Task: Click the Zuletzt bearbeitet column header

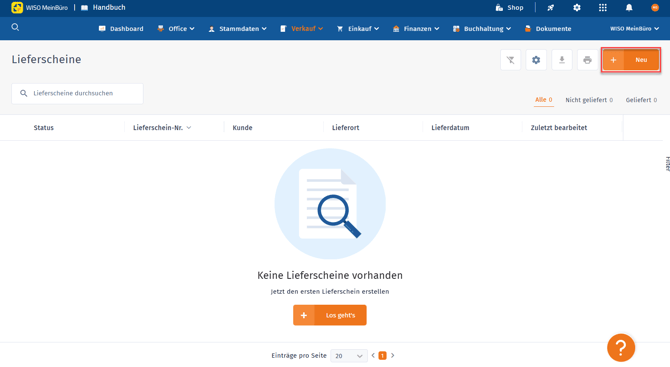Action: click(x=558, y=128)
